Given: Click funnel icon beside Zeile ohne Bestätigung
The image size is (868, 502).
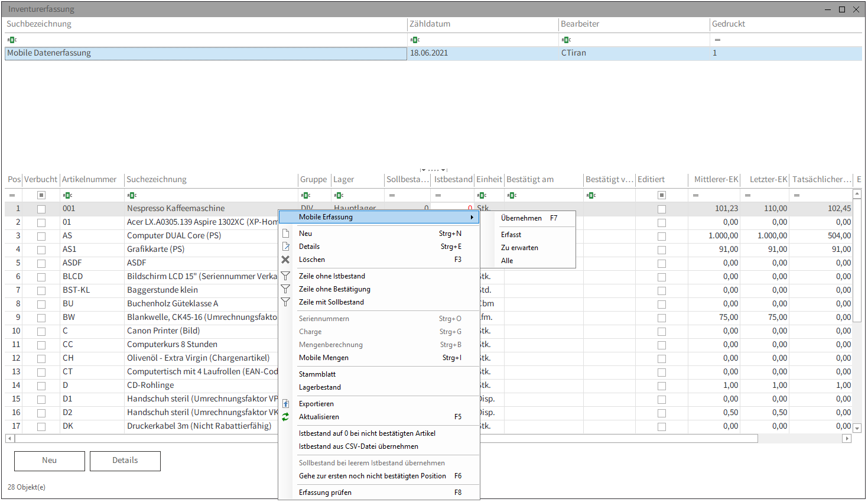Looking at the screenshot, I should (x=285, y=289).
